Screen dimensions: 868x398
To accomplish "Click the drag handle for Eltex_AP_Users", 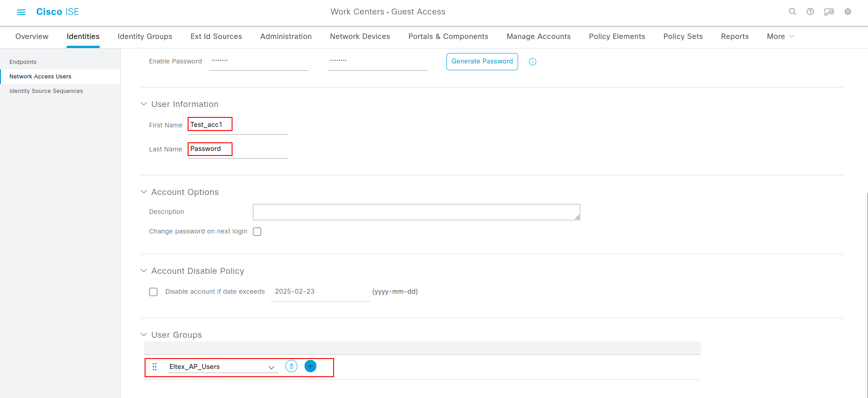I will pyautogui.click(x=155, y=367).
